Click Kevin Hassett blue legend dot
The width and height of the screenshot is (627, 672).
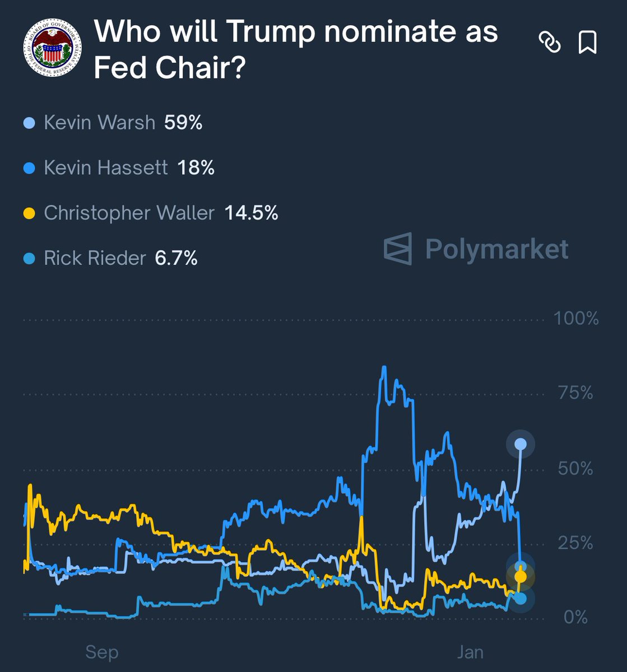click(x=30, y=168)
